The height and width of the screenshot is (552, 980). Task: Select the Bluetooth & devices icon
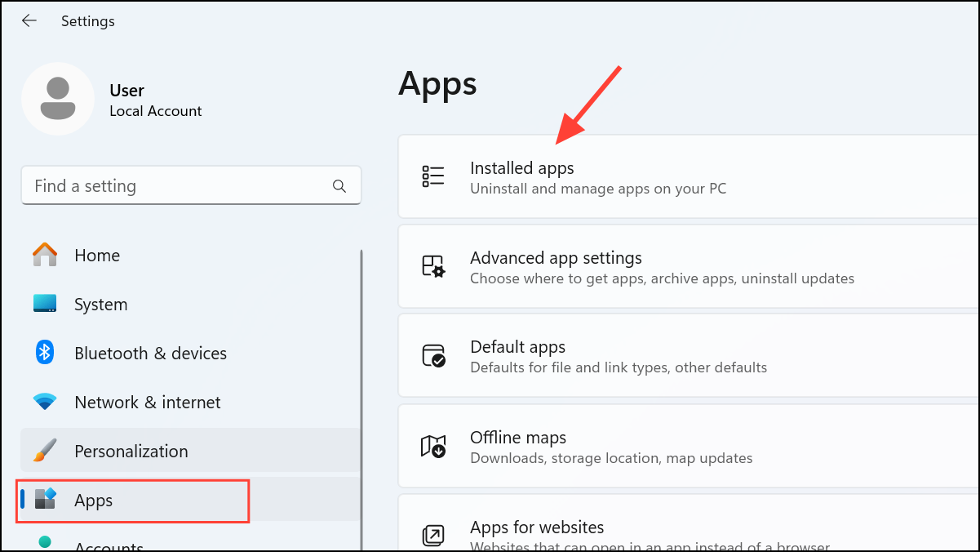point(45,352)
